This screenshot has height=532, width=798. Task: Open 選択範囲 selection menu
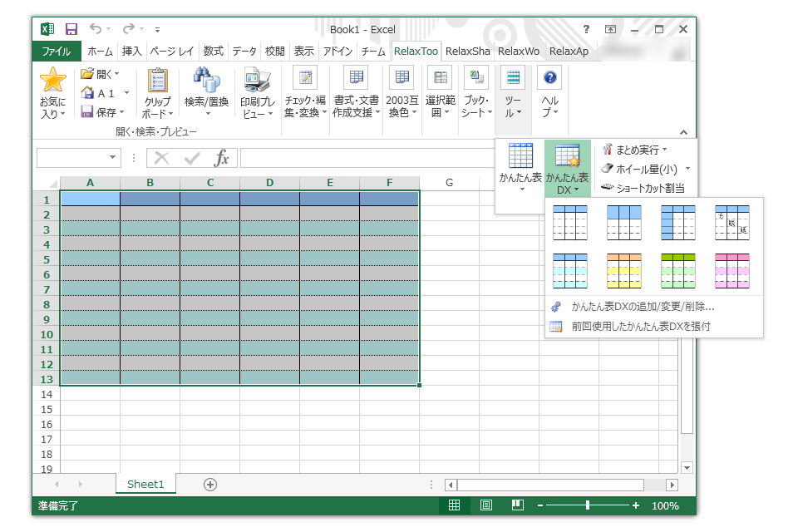click(441, 92)
